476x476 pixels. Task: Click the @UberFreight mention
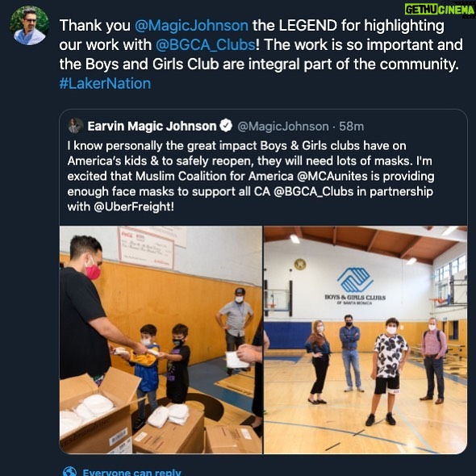134,207
